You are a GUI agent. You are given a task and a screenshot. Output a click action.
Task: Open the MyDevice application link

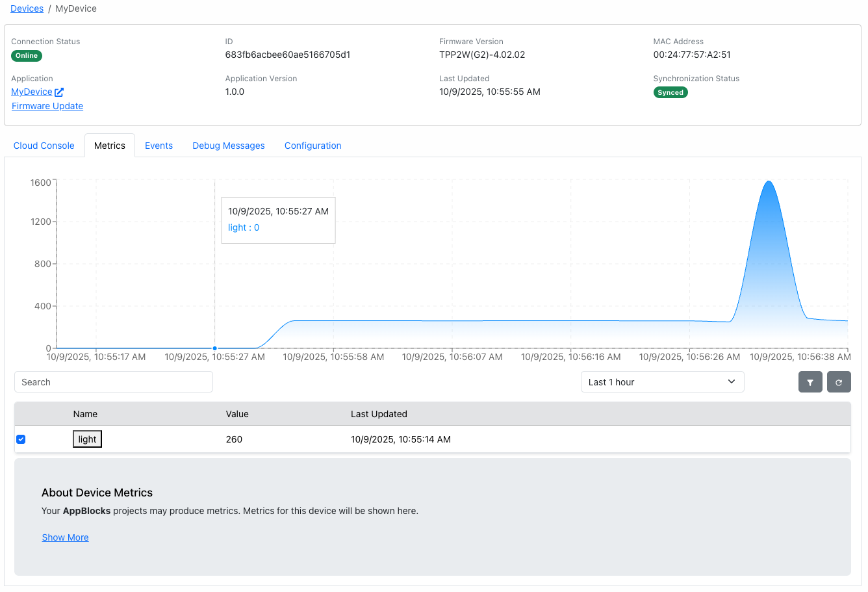point(31,92)
